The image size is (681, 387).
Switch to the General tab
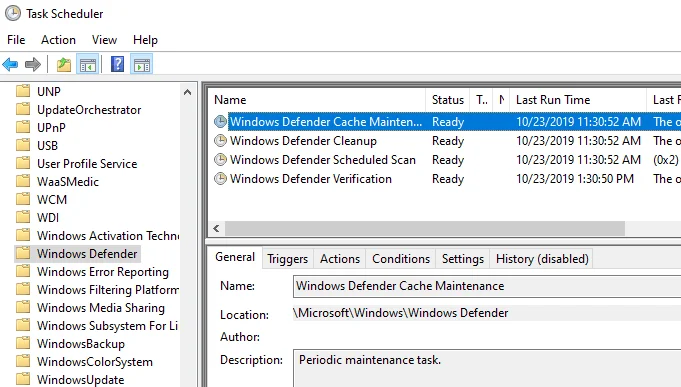coord(235,257)
